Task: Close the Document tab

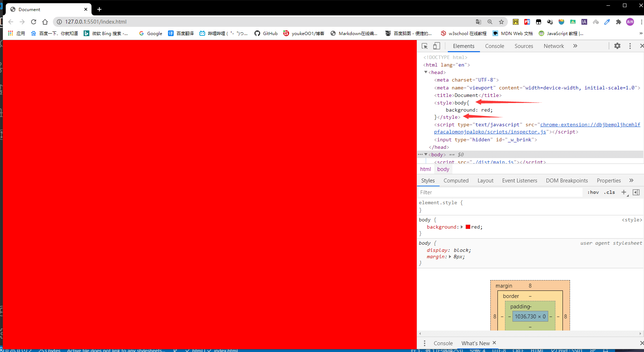Action: (86, 9)
